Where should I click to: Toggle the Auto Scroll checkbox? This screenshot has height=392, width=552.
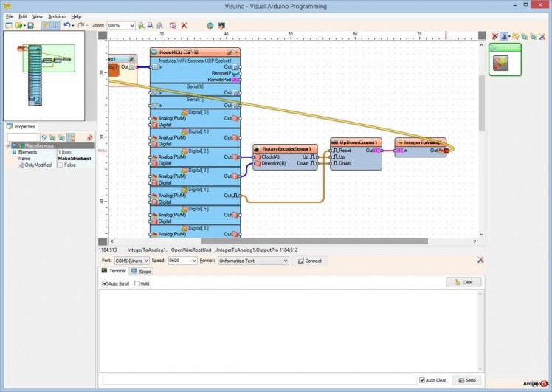(105, 283)
